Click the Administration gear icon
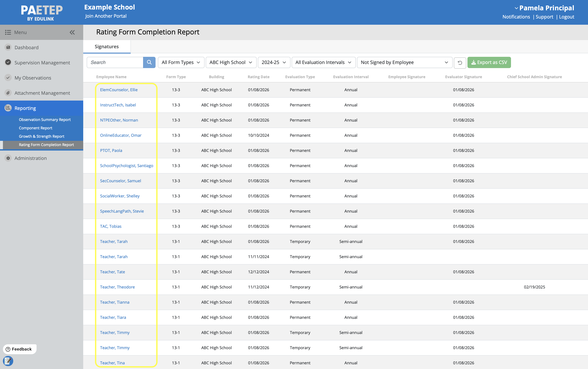The height and width of the screenshot is (369, 588). pyautogui.click(x=8, y=158)
